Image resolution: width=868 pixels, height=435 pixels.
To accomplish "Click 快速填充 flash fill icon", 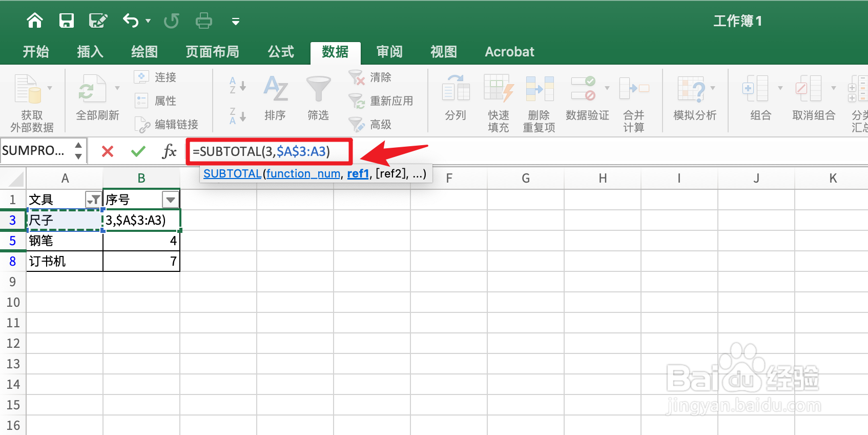I will 499,88.
